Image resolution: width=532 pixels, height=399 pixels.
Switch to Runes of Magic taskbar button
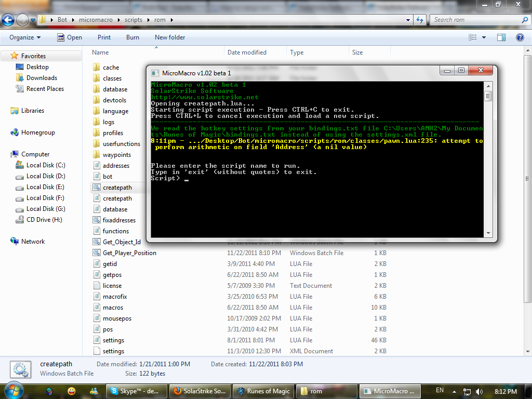[263, 391]
